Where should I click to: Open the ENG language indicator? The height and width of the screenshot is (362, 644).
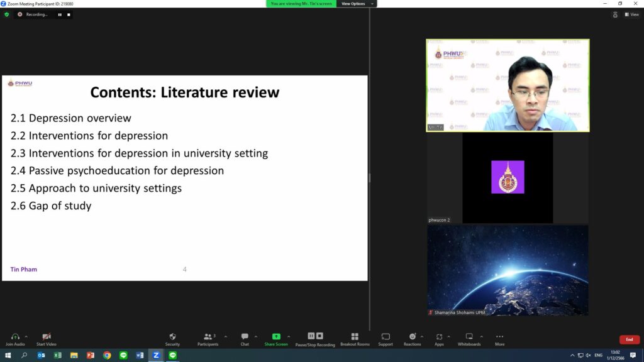pos(599,356)
